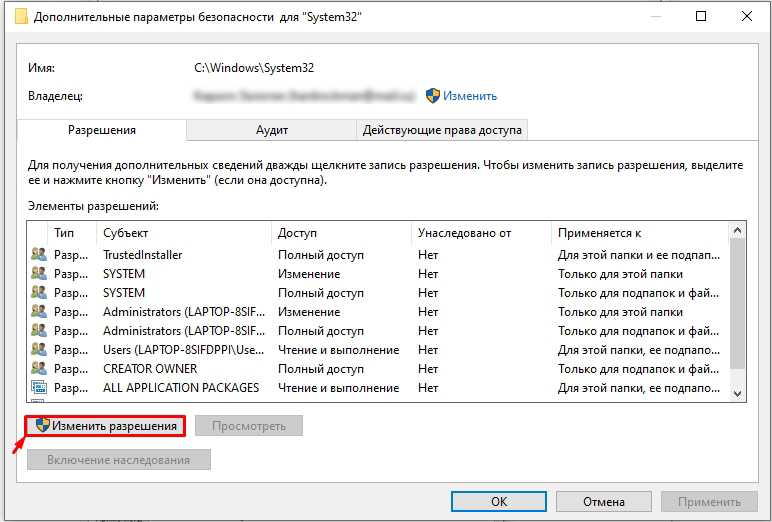The width and height of the screenshot is (772, 522).
Task: Click the Включение наследования button
Action: point(119,460)
